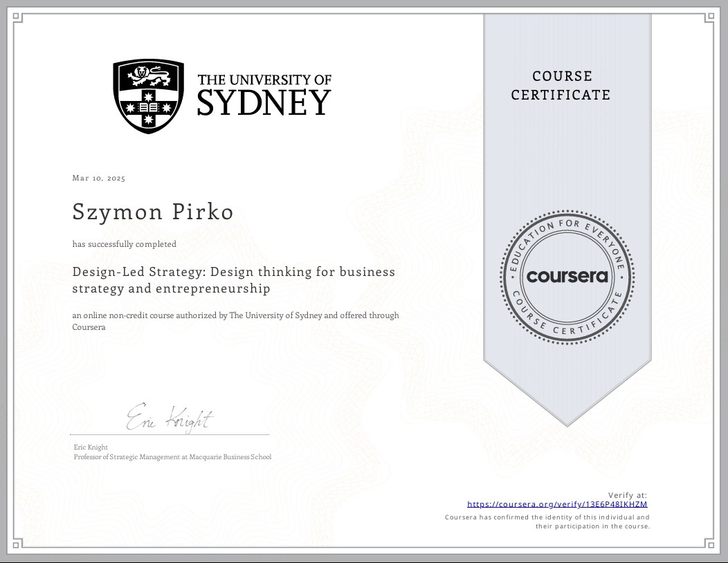Screen dimensions: 728x563
Task: Open the coursera.org verification link
Action: tap(557, 504)
